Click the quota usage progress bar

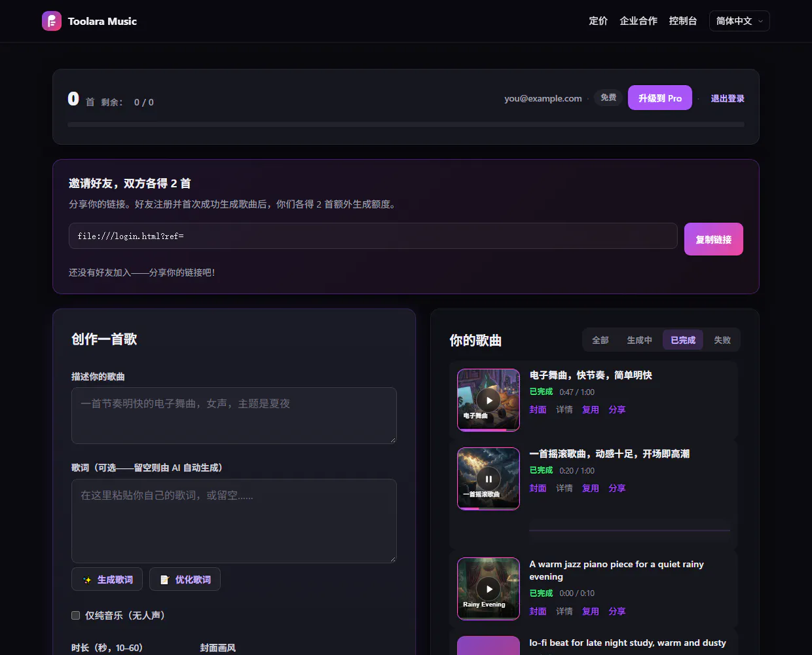tap(406, 124)
